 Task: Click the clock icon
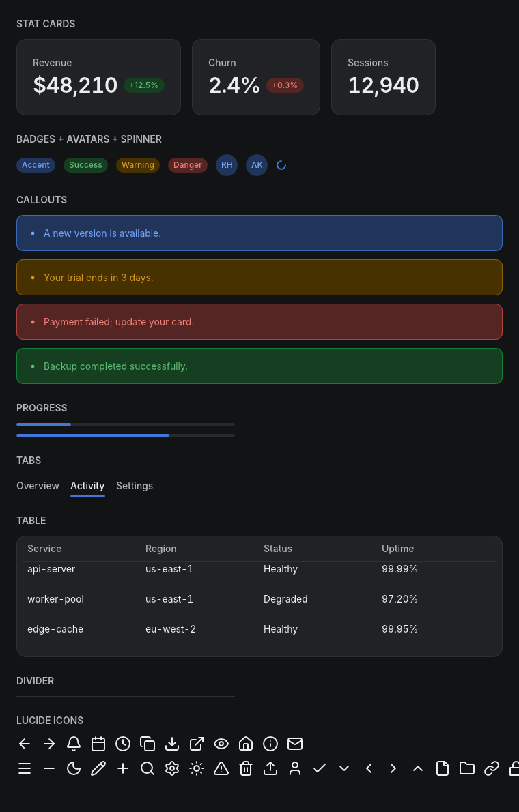pos(123,744)
